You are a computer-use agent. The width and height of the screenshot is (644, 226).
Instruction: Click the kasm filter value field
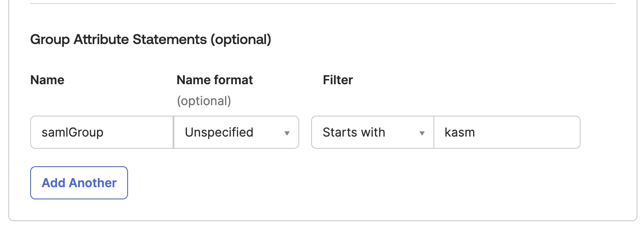tap(507, 132)
